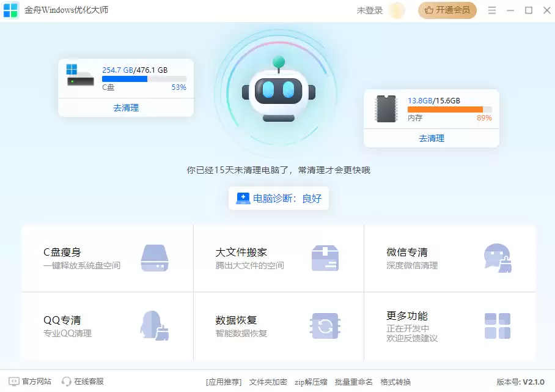
Task: Open the zip解压缩 recommended app
Action: tap(311, 382)
